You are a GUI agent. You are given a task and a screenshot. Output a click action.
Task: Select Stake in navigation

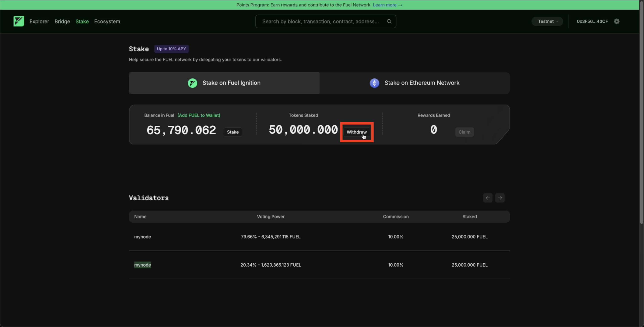(82, 22)
